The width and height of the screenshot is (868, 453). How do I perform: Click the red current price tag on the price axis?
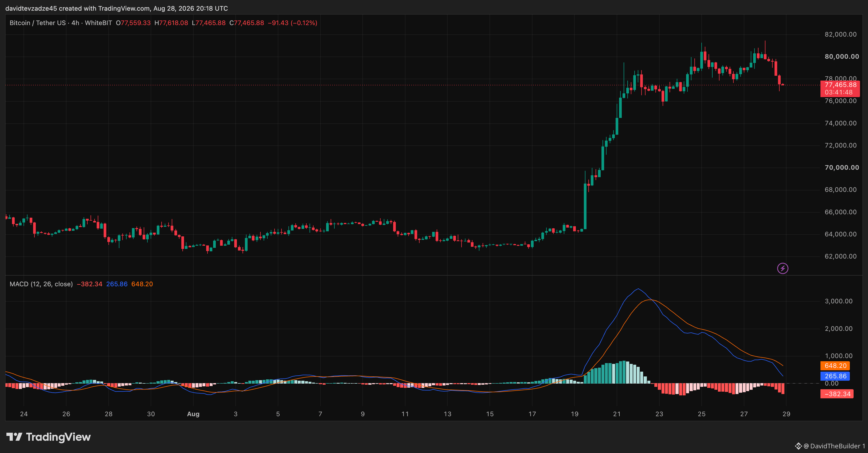[840, 89]
